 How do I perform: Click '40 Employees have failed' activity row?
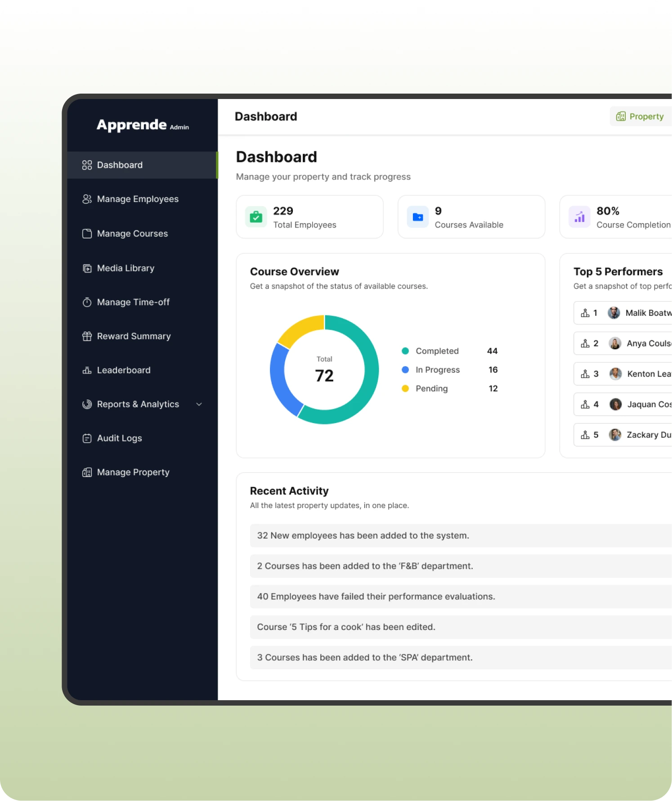pyautogui.click(x=461, y=597)
